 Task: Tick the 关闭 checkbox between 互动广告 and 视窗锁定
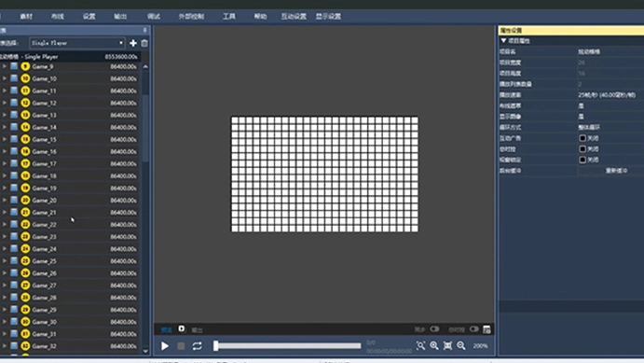point(582,148)
